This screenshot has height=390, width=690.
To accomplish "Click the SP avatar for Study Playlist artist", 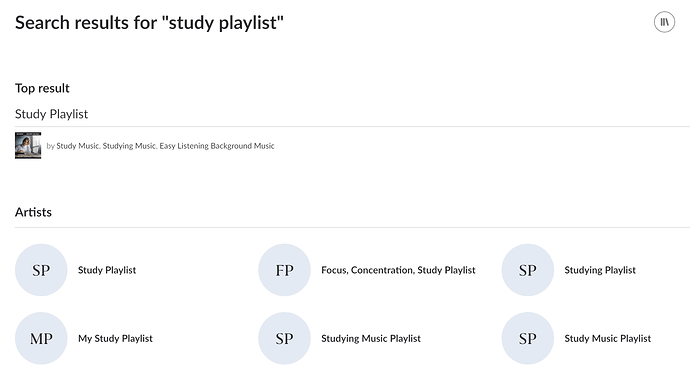I will [41, 270].
